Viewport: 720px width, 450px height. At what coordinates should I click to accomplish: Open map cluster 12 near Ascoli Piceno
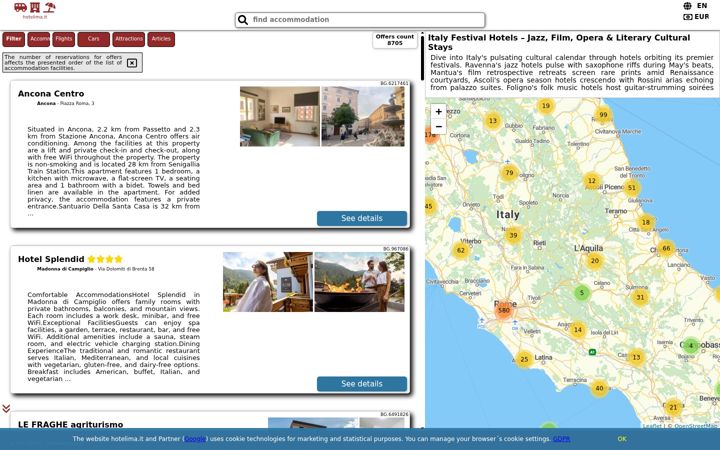[x=592, y=181]
